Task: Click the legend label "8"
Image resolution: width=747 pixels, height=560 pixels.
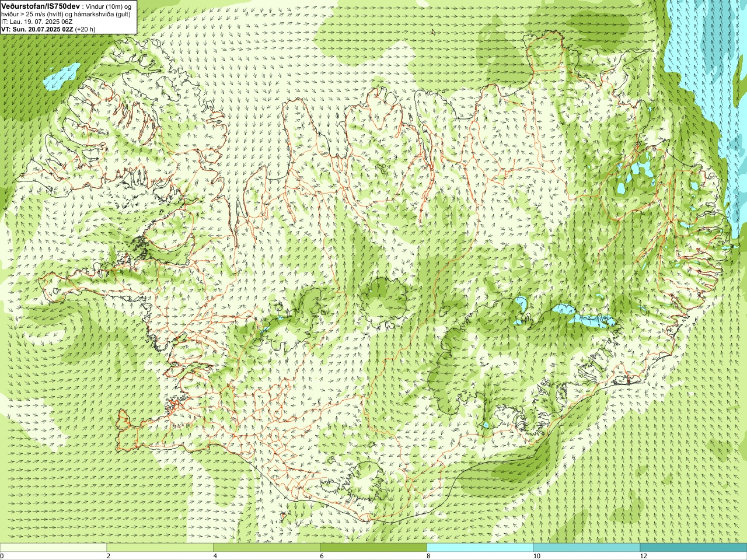Action: 429,556
